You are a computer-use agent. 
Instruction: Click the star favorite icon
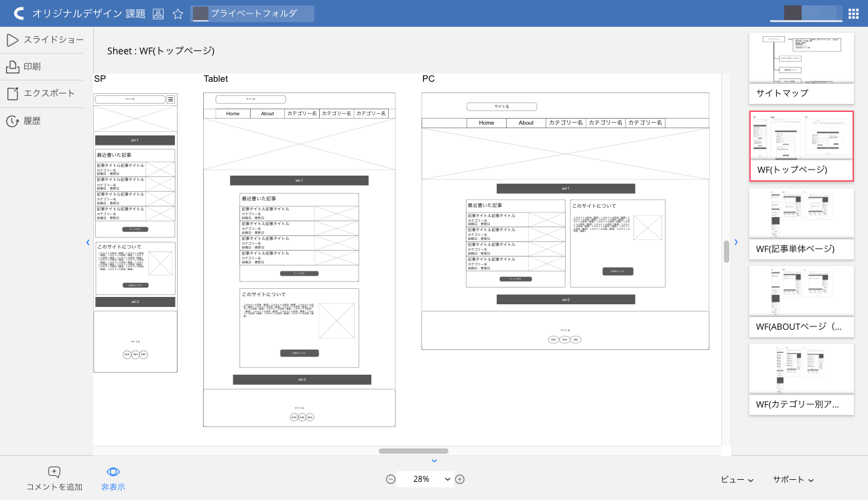tap(178, 13)
